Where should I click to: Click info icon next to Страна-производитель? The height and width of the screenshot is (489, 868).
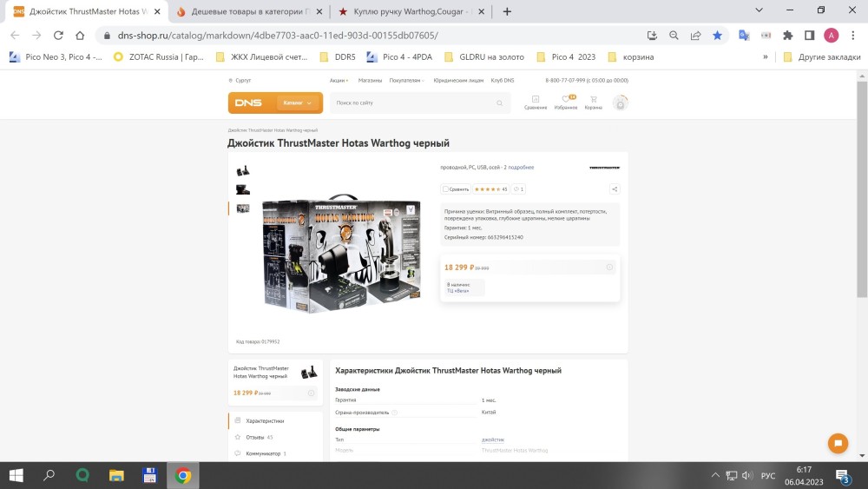tap(395, 413)
